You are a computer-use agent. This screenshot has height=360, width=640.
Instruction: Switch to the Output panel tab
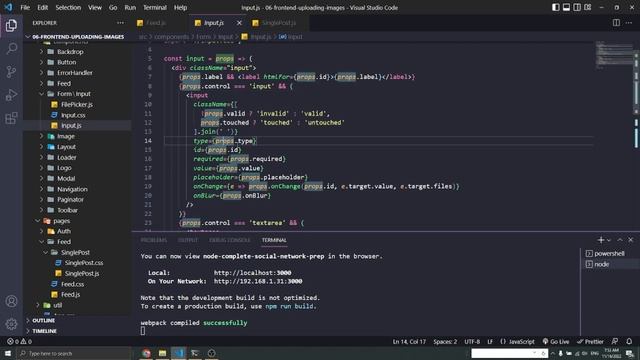(x=188, y=240)
